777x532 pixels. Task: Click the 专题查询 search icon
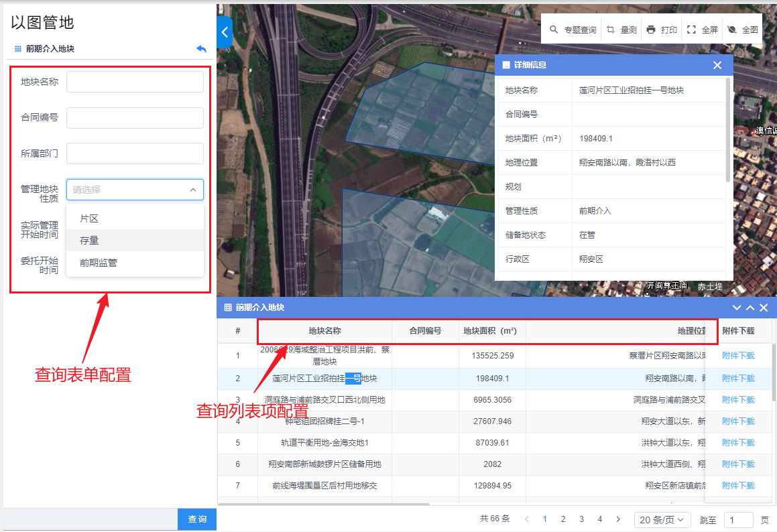coord(554,30)
